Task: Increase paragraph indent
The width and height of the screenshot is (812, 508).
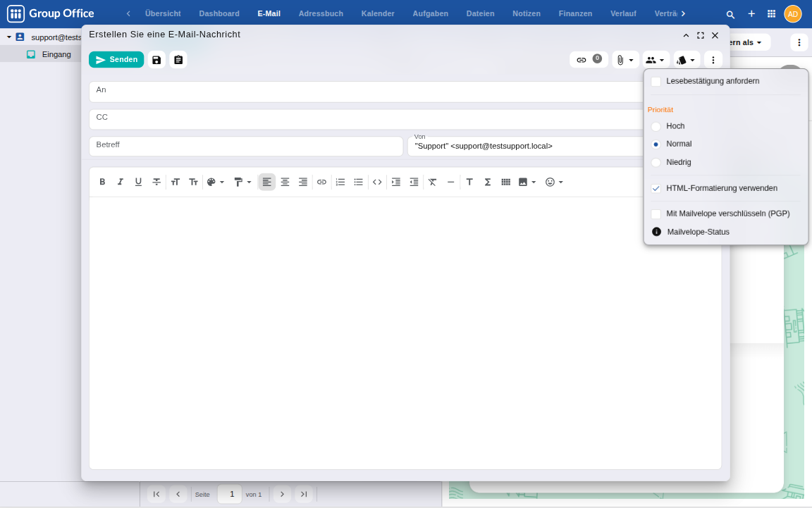Action: [x=395, y=182]
